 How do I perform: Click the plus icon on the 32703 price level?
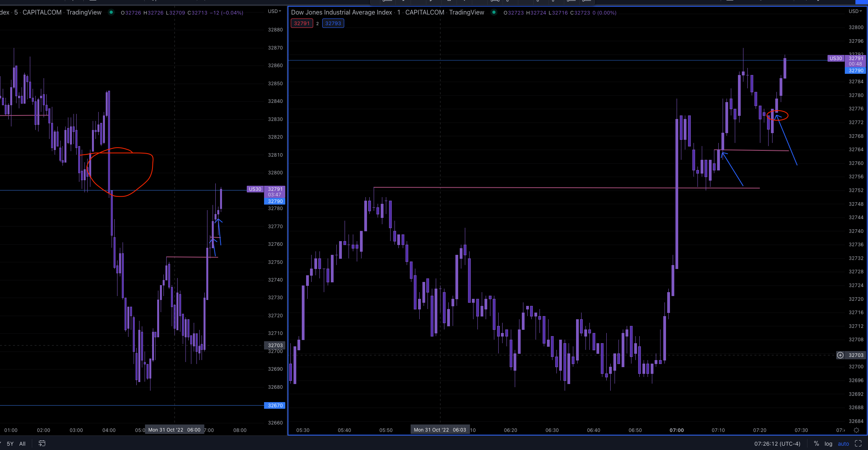(x=840, y=355)
